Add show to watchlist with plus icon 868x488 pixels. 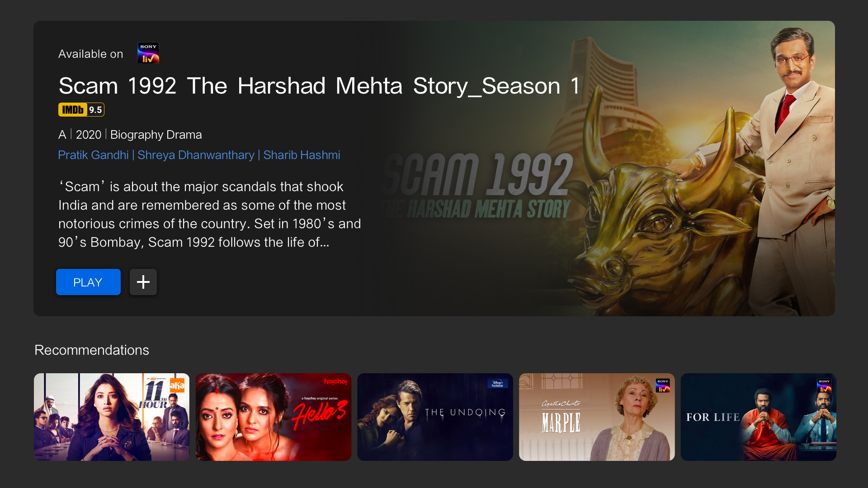[x=143, y=282]
